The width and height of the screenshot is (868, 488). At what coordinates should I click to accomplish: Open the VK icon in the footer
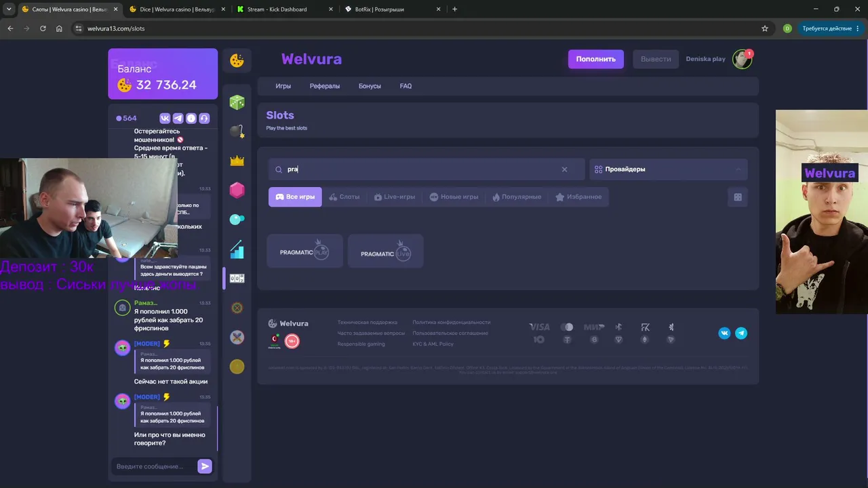point(724,333)
